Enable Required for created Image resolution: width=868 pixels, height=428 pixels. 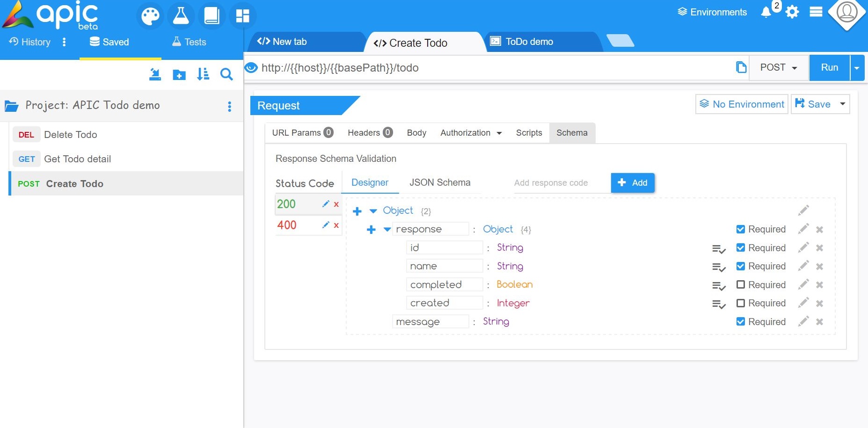(741, 303)
